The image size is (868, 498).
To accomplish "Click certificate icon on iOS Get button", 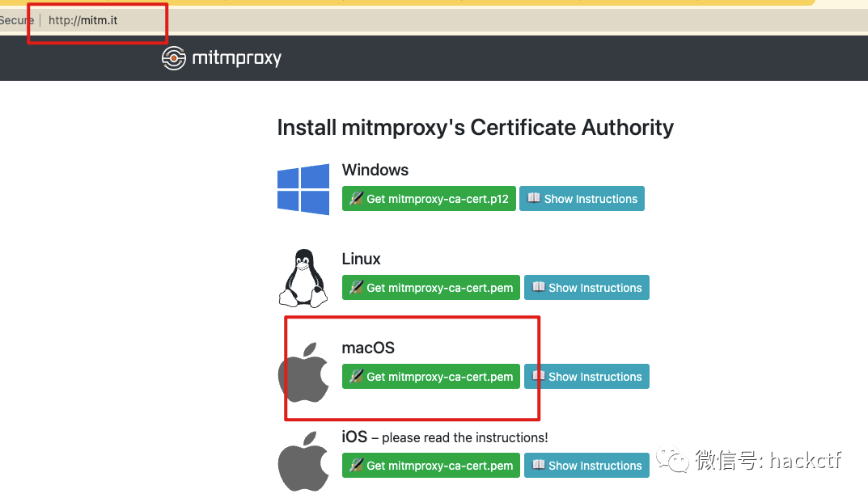I will [x=357, y=465].
